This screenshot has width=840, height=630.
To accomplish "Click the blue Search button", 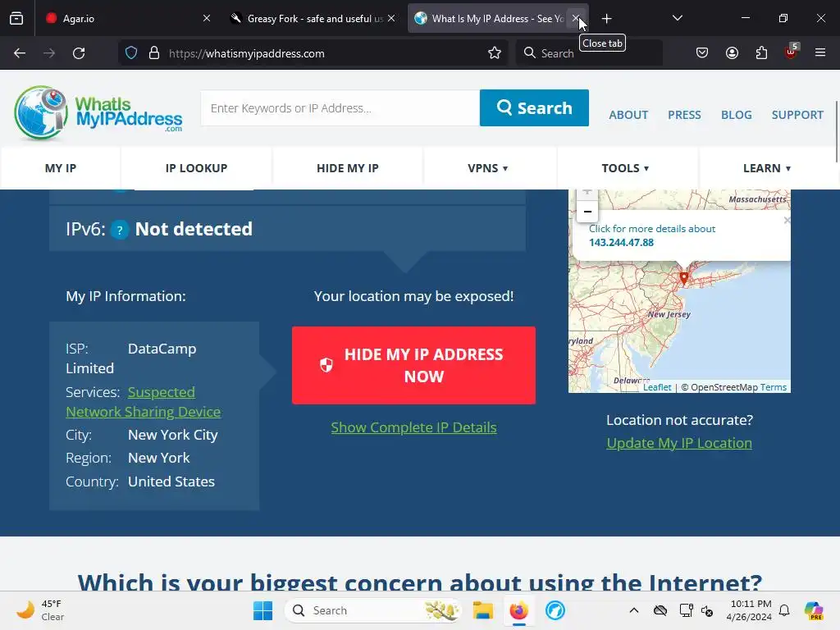I will tap(534, 108).
